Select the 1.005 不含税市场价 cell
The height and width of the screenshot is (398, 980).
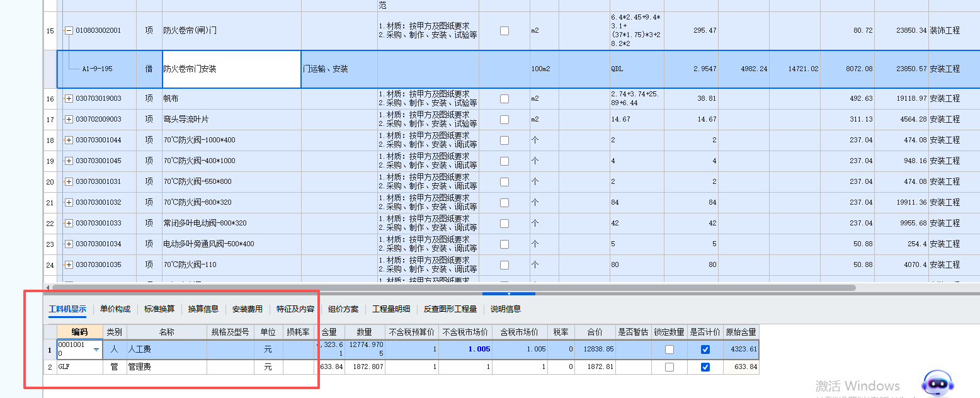[x=479, y=348]
